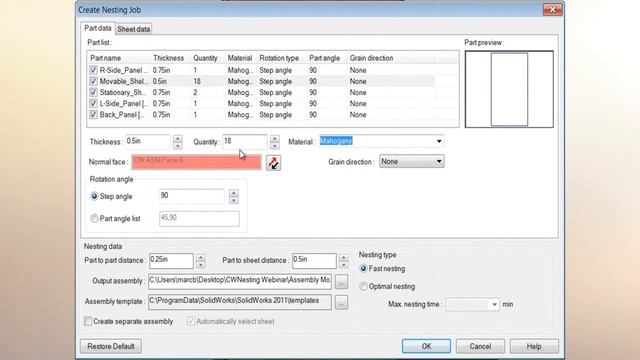
Task: Close the Create Nesting Job dialog
Action: [553, 9]
